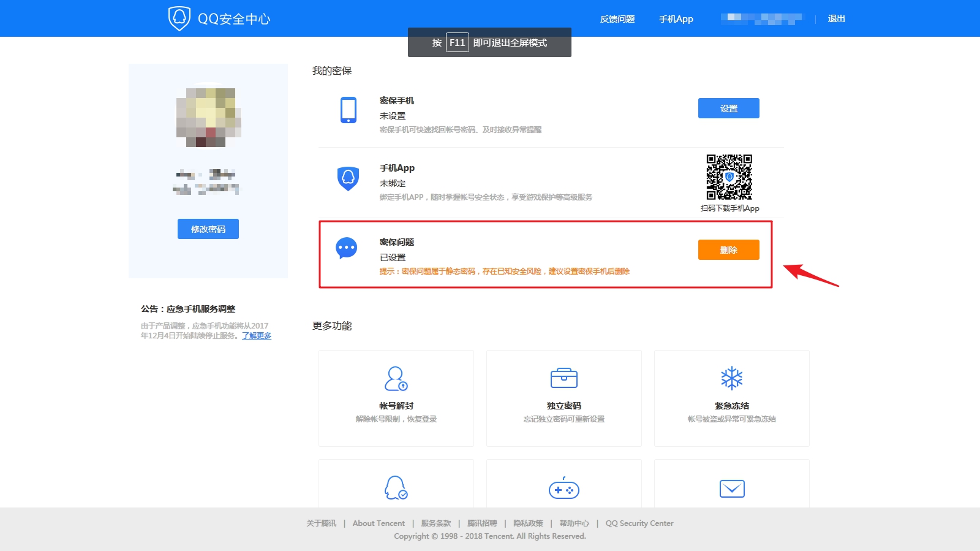980x551 pixels.
Task: Click the 帐号解封 user lock icon
Action: click(396, 379)
